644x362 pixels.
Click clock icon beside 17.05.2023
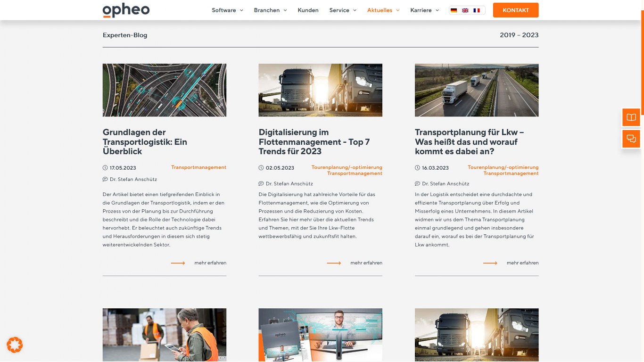105,168
